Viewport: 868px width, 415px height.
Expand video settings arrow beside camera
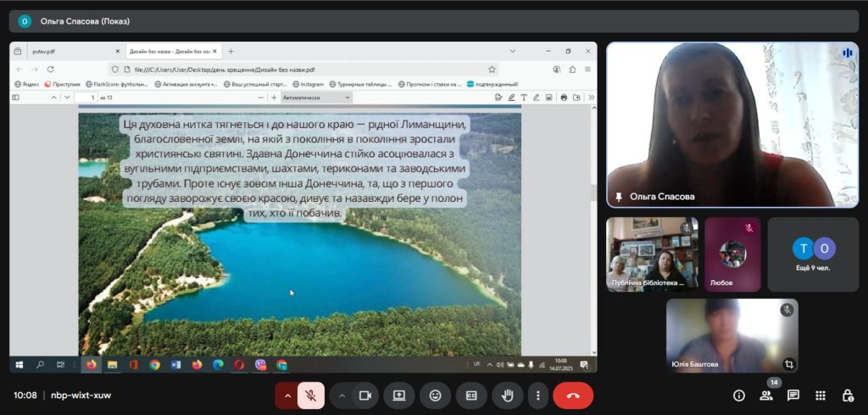(x=342, y=395)
